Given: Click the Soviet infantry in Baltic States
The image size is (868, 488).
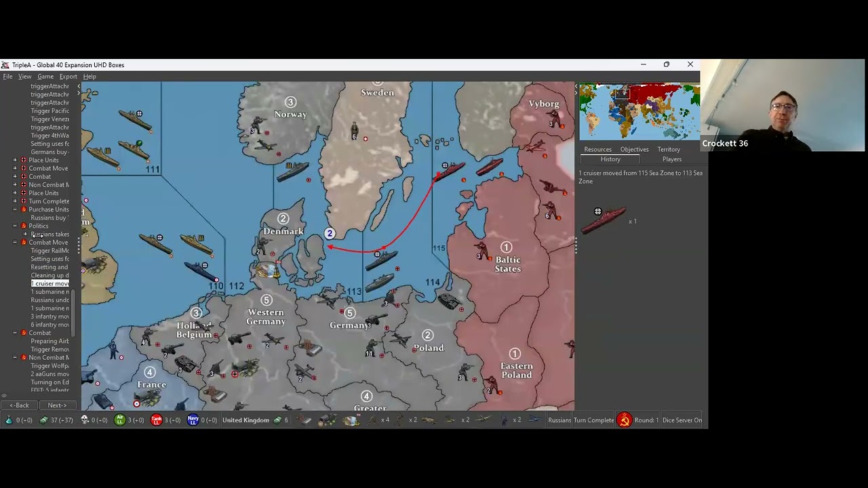Looking at the screenshot, I should pos(481,249).
